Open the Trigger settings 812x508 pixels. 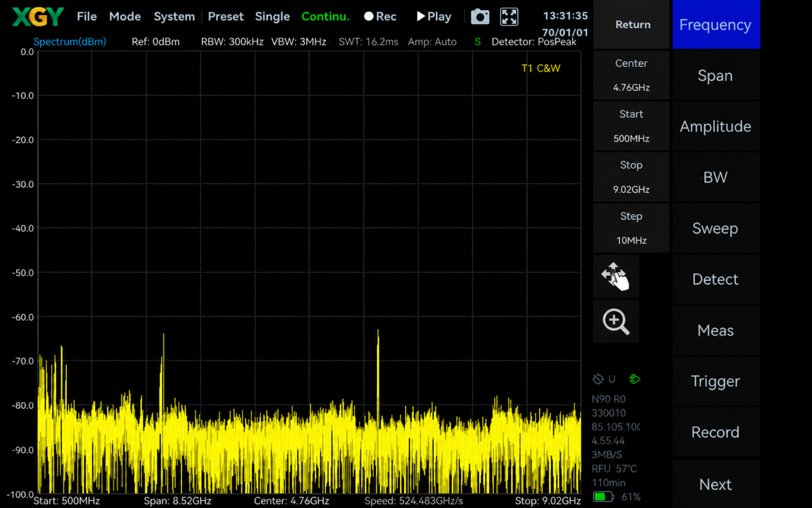[x=716, y=381]
